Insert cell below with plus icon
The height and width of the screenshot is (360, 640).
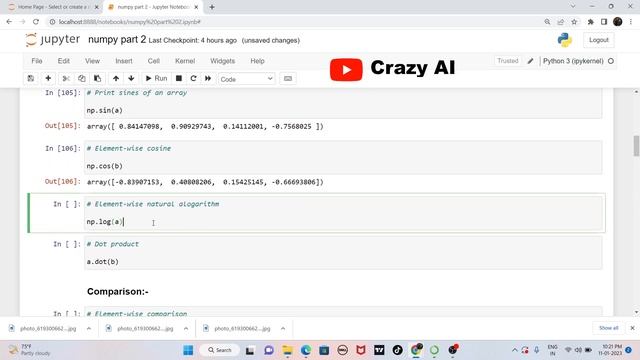(48, 78)
